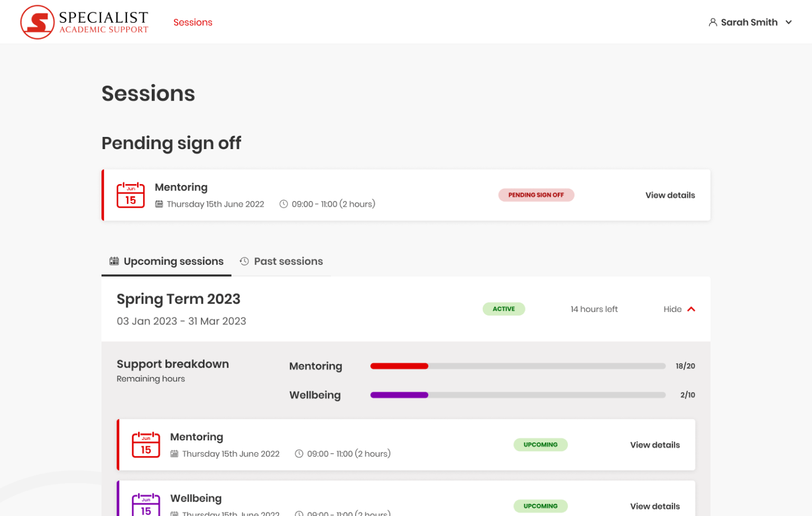This screenshot has height=516, width=812.
Task: View details of the pending sign off session
Action: [x=670, y=195]
